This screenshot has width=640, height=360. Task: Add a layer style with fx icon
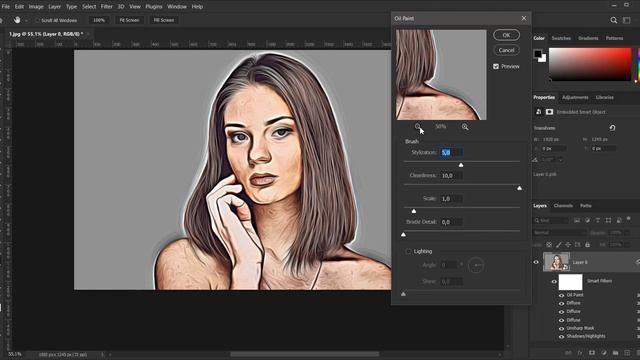click(x=580, y=353)
